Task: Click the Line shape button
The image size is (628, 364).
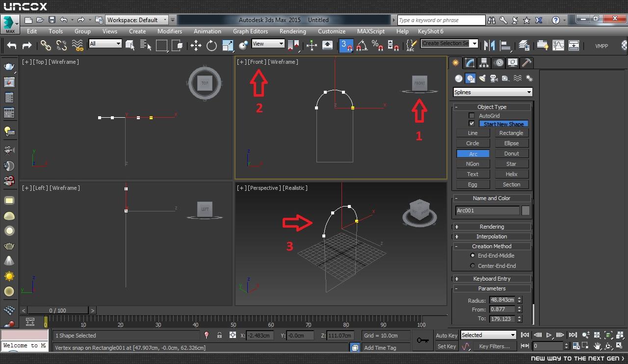Action: click(473, 133)
